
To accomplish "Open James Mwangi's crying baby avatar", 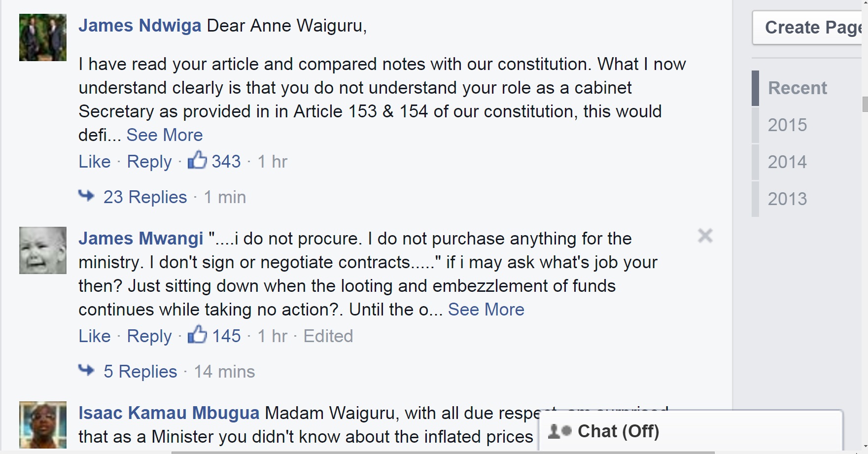I will tap(43, 250).
